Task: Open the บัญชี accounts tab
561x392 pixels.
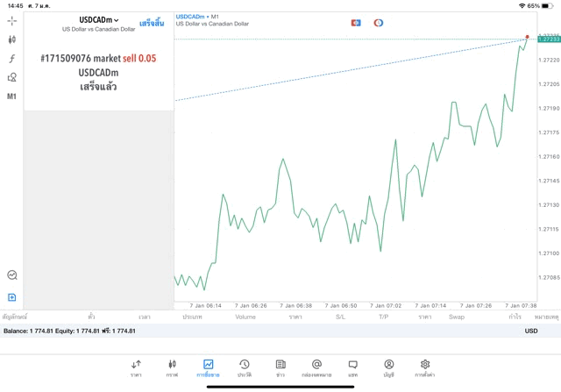Action: (388, 367)
